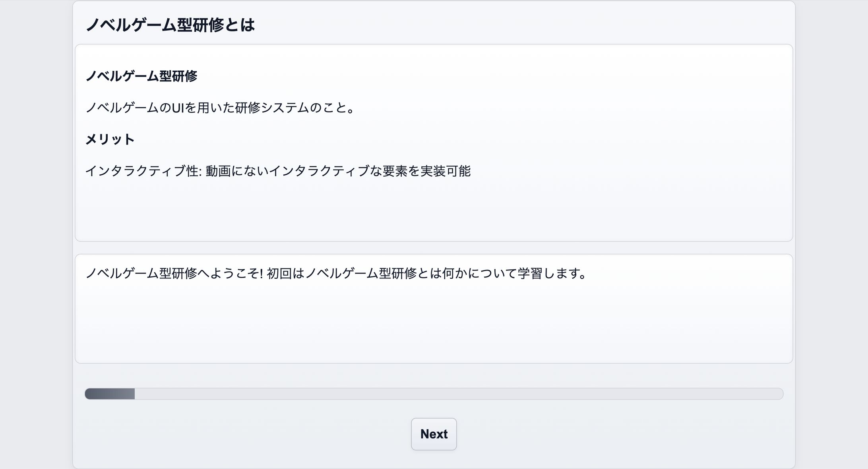Select the bold ノベルゲーム型研修 heading in content panel

pyautogui.click(x=141, y=76)
